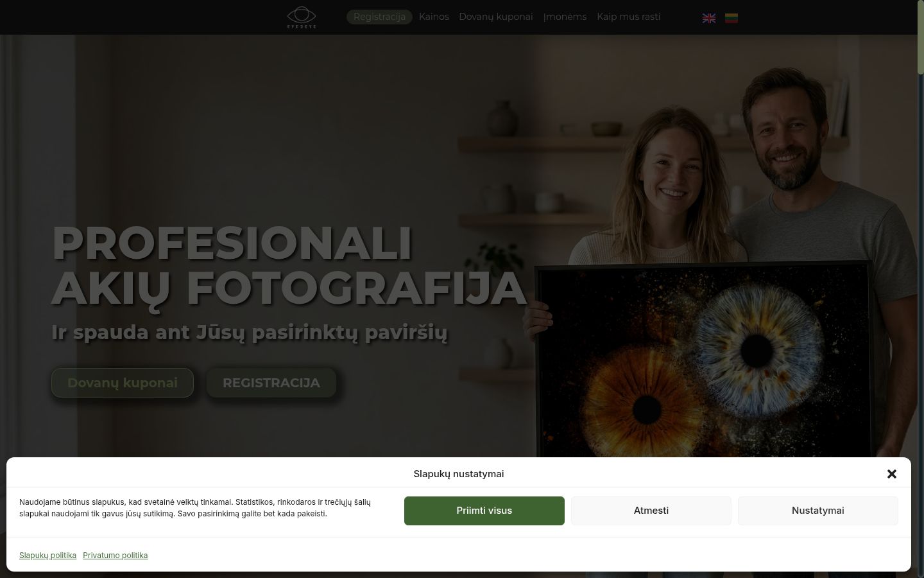Click the PROFESIONALI AKIŲ FOTOGRAFIJA heading
Viewport: 924px width, 578px height.
[289, 265]
